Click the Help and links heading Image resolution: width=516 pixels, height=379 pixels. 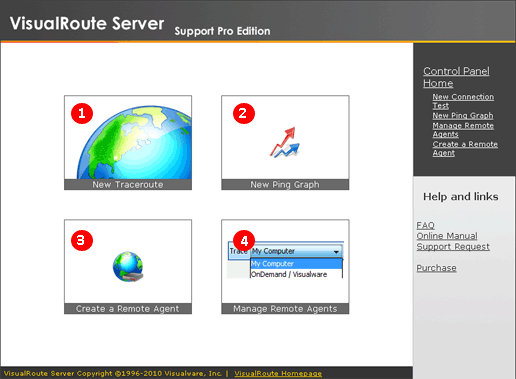pyautogui.click(x=461, y=197)
